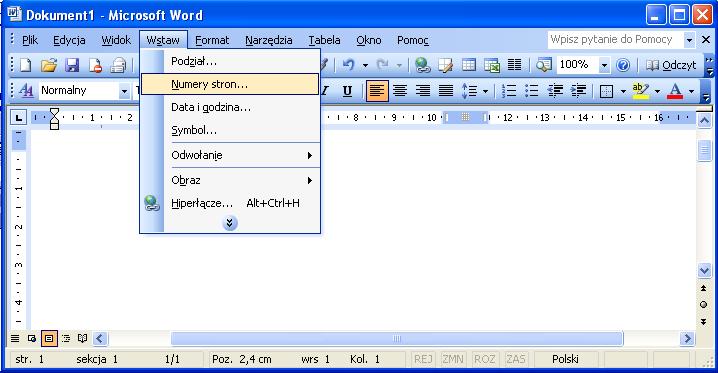718x373 pixels.
Task: Undo the last action
Action: point(349,65)
